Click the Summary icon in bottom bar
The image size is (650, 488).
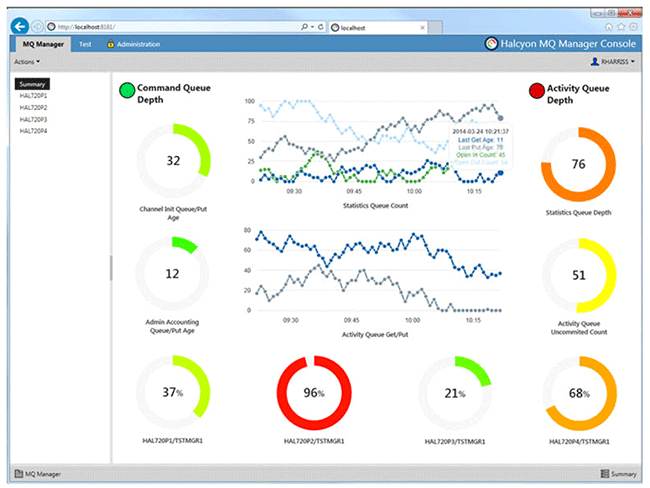tap(605, 473)
